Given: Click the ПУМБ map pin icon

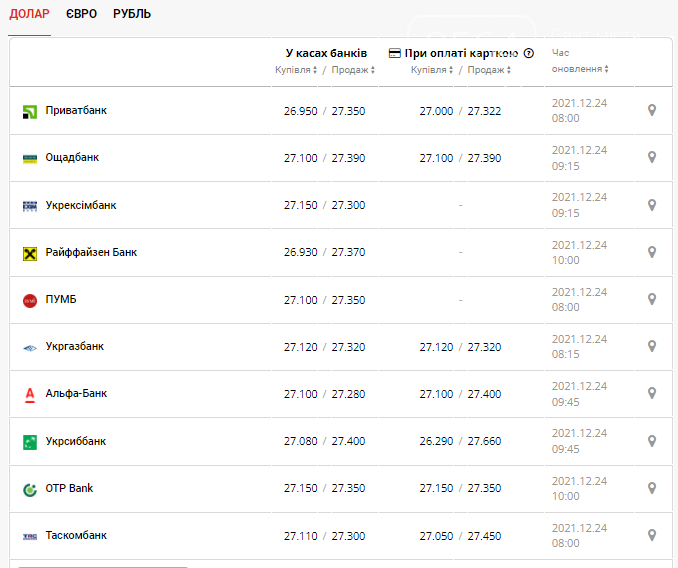Looking at the screenshot, I should (x=652, y=299).
